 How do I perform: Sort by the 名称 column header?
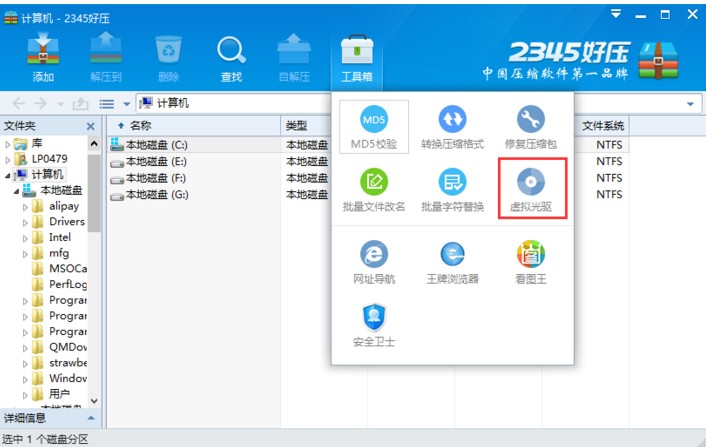(193, 126)
